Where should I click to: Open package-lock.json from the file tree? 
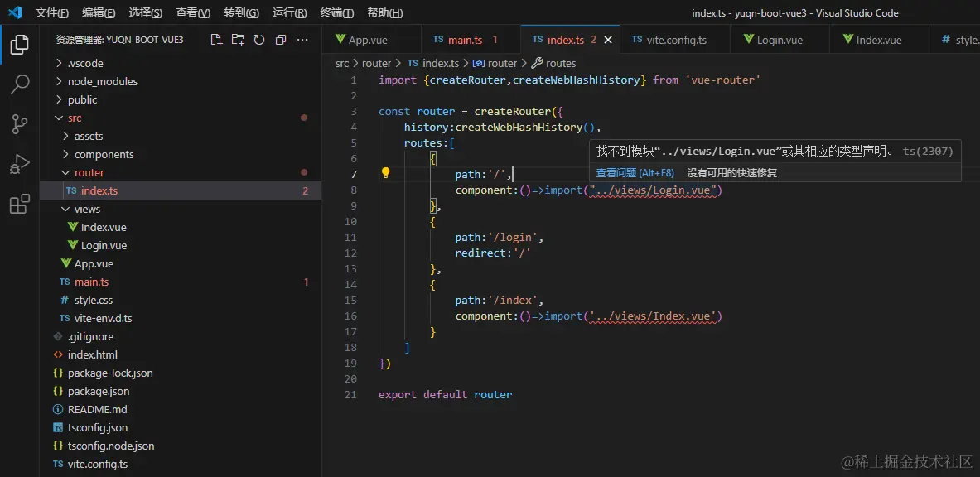click(x=181, y=373)
